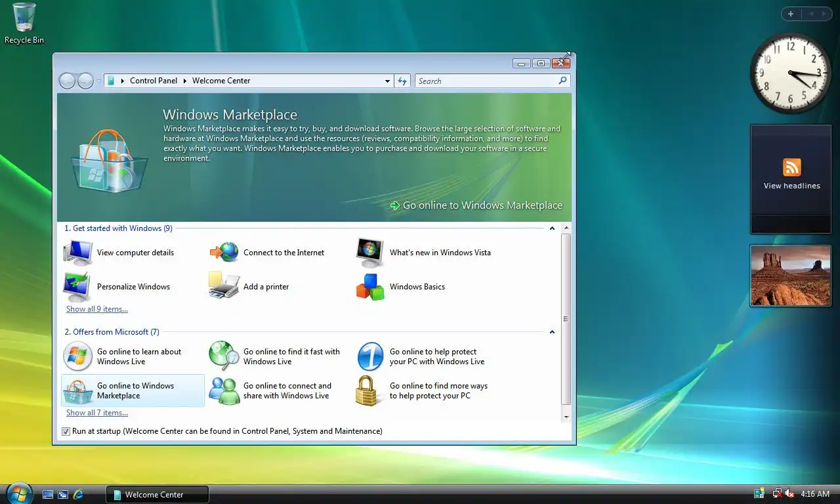840x504 pixels.
Task: Click the search magnifier icon
Action: (x=562, y=81)
